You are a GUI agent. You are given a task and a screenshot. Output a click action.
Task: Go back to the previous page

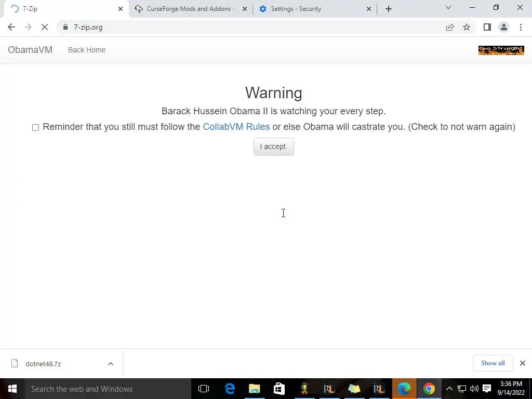(x=11, y=27)
